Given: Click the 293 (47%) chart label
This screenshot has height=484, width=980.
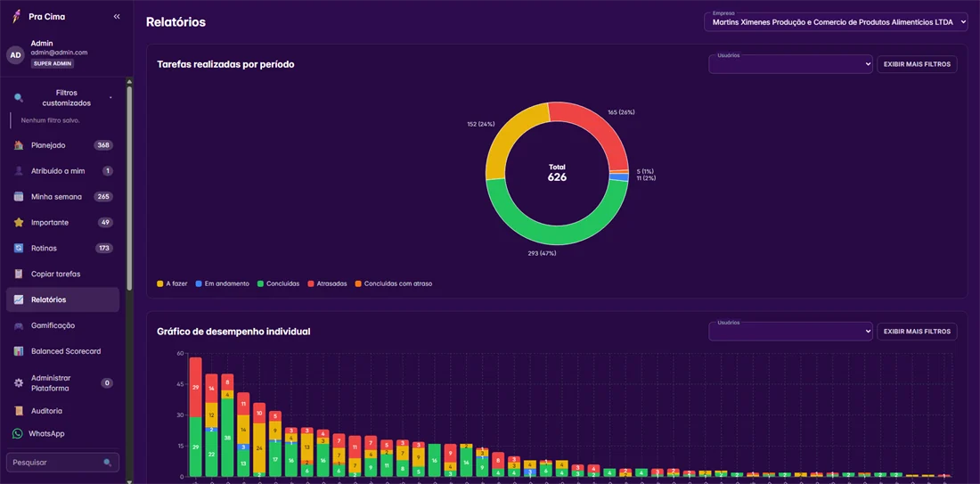Looking at the screenshot, I should coord(542,253).
